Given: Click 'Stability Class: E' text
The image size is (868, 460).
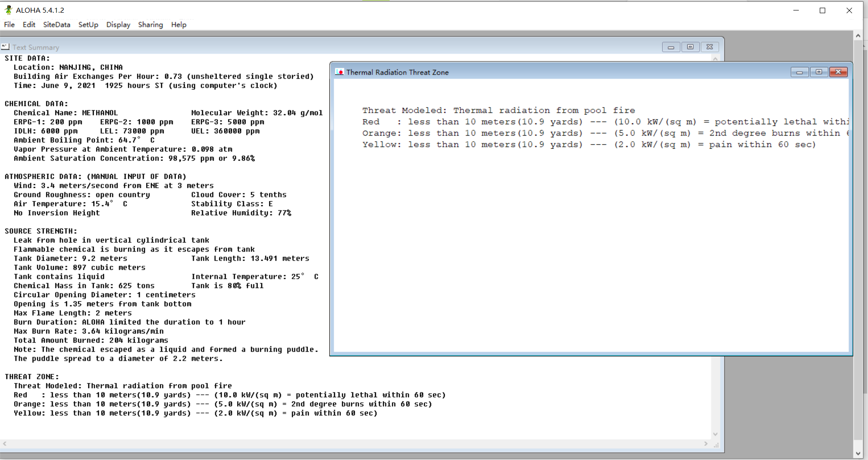Looking at the screenshot, I should [232, 204].
